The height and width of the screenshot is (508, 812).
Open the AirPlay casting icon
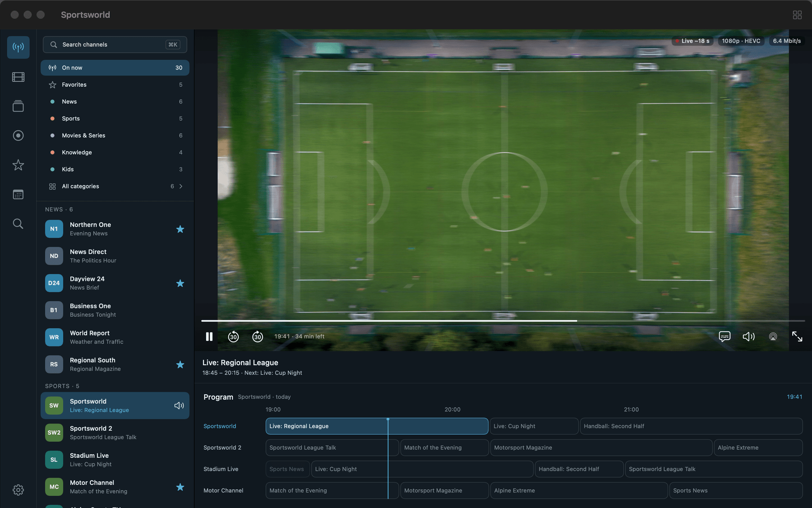click(x=773, y=336)
